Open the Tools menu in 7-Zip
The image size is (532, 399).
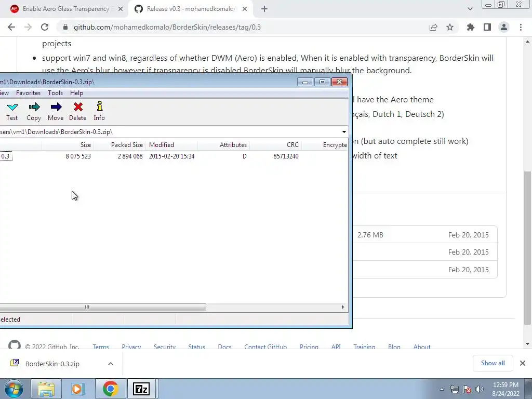(x=55, y=93)
